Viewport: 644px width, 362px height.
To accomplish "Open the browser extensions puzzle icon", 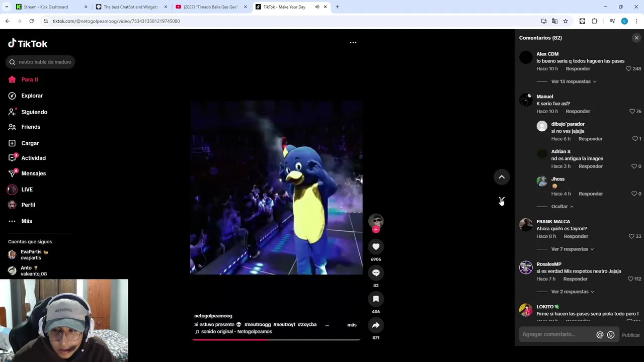I will pyautogui.click(x=595, y=21).
